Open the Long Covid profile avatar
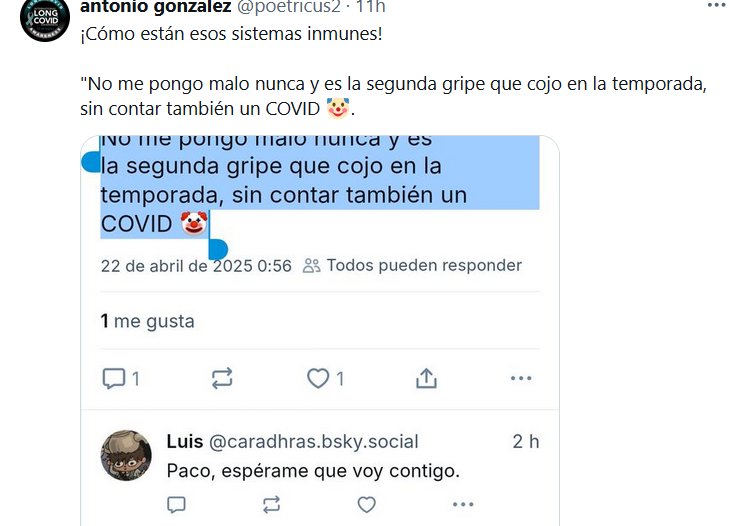The height and width of the screenshot is (526, 730). coord(45,20)
